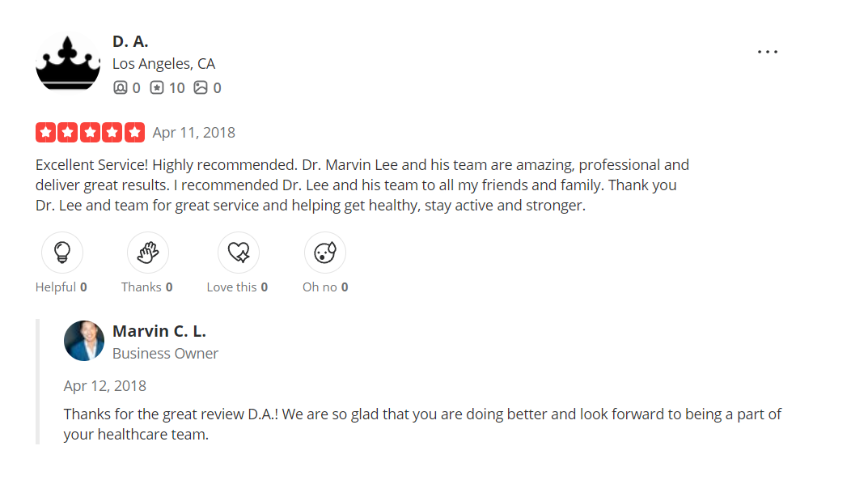Click D. A.'s crown profile avatar

67,63
